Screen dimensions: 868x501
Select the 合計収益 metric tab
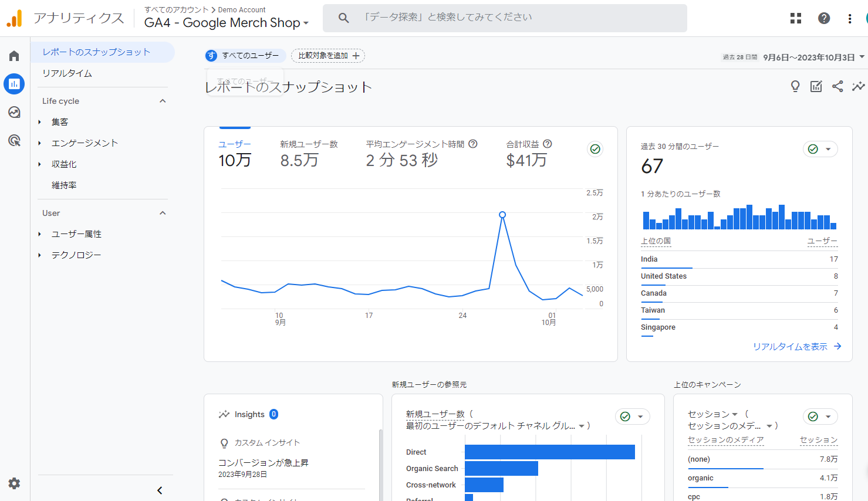pyautogui.click(x=529, y=154)
